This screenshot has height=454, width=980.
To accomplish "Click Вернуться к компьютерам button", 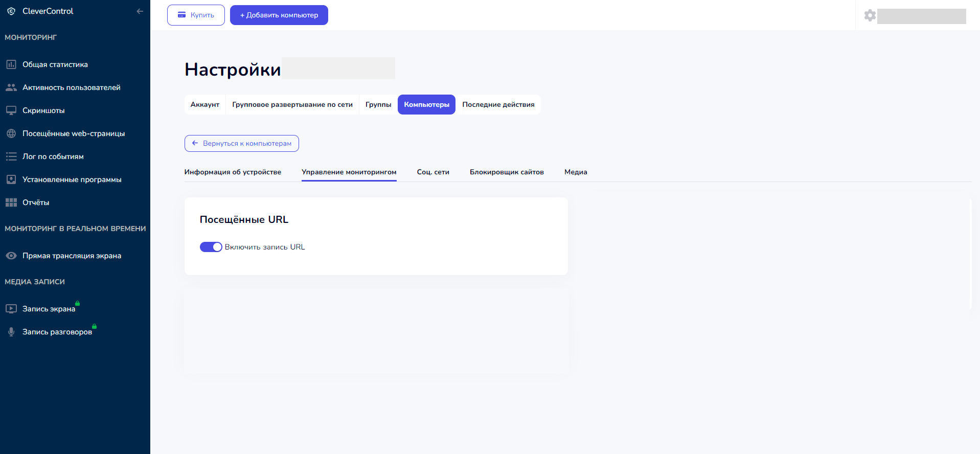I will coord(242,143).
